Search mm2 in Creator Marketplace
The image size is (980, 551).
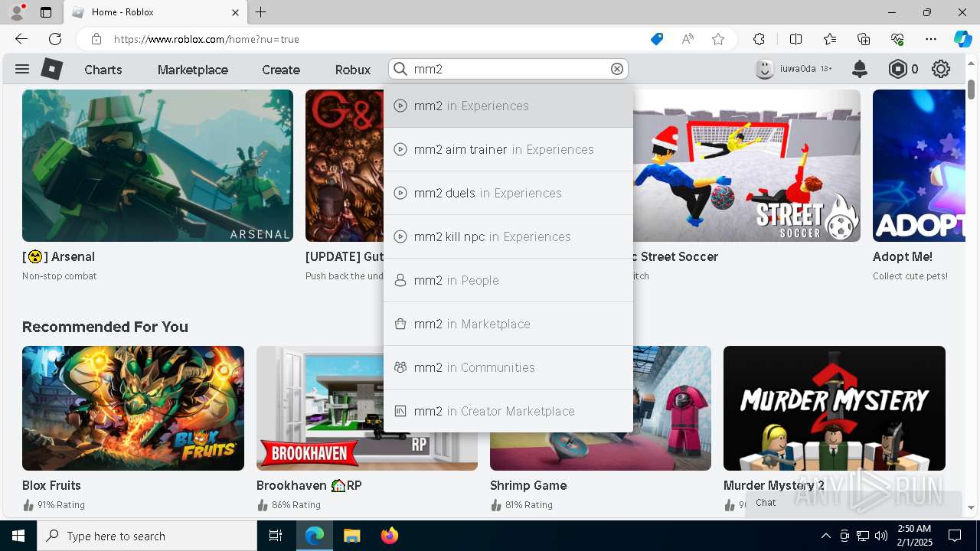click(508, 411)
